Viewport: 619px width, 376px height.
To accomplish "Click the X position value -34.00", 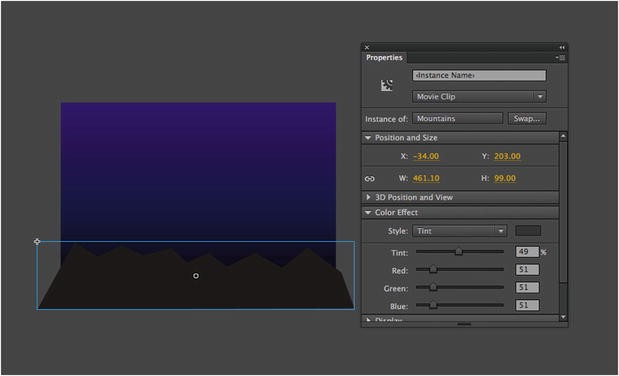I will point(426,156).
